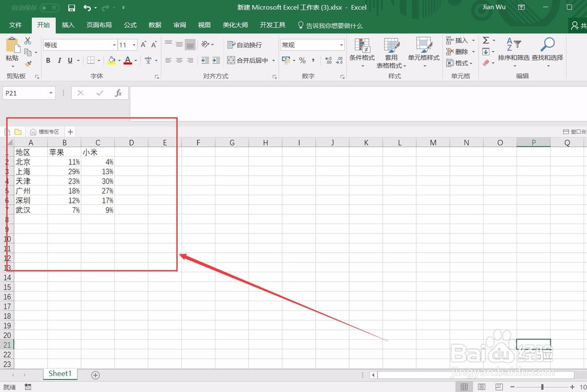Screen dimensions: 587x392
Task: Toggle Italic formatting
Action: 59,60
